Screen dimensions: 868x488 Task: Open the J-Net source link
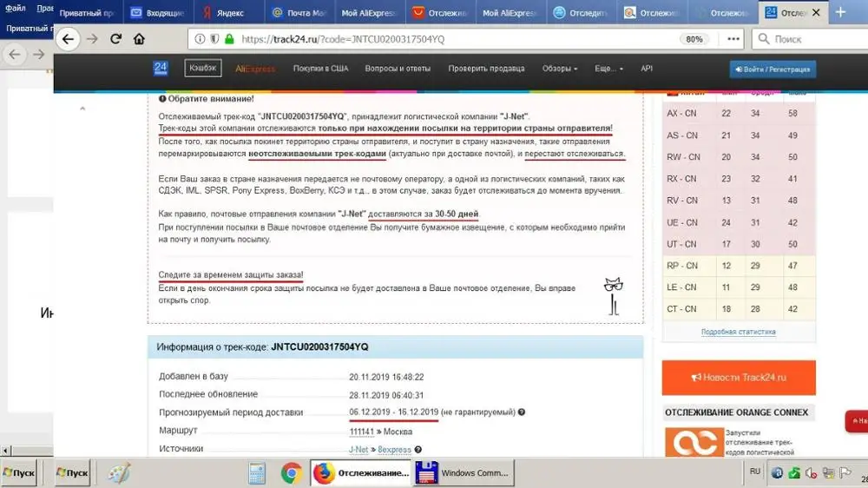pyautogui.click(x=358, y=450)
